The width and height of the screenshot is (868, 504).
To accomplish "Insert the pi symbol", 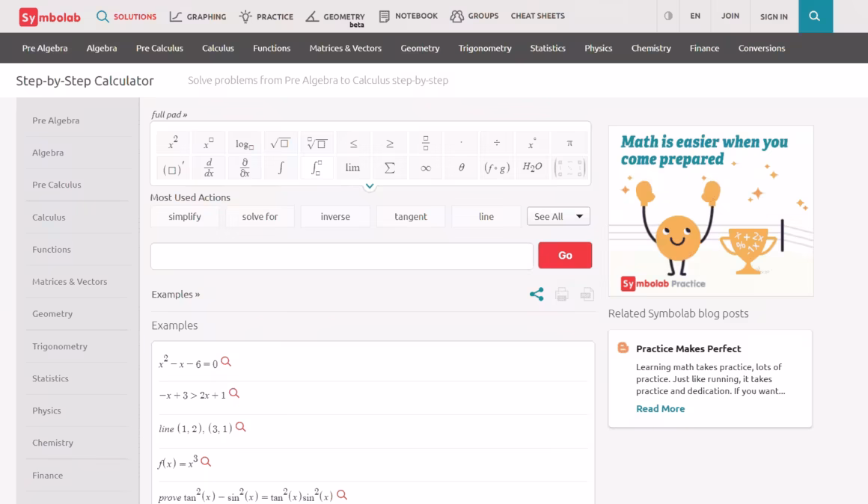I will (569, 143).
